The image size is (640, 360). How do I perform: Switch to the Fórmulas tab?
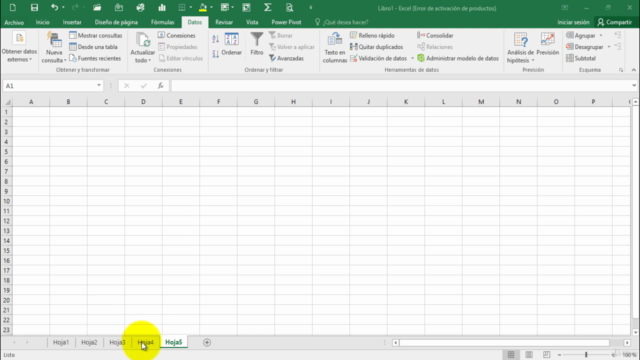click(x=162, y=22)
